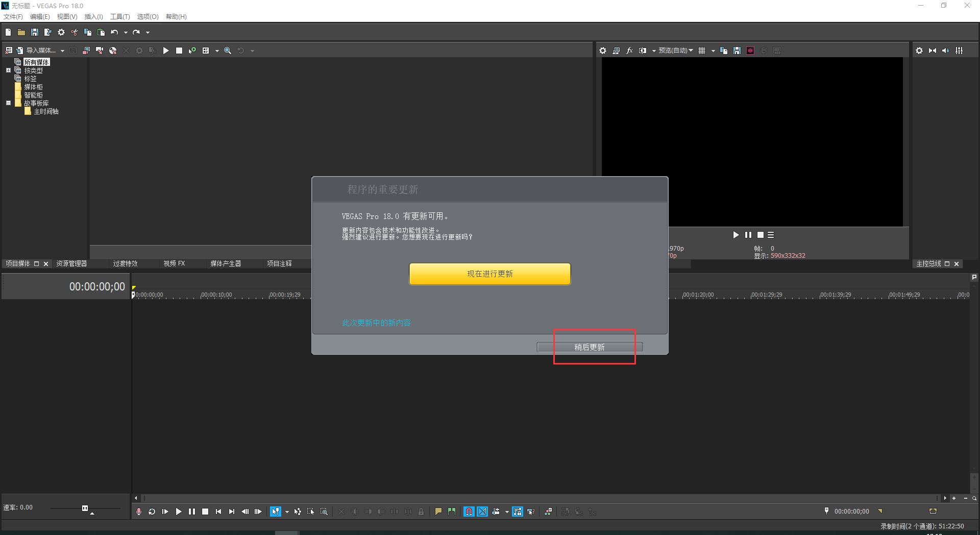Toggle Lock Envelopes to Events button
Screen dimensions: 980x535
518,512
